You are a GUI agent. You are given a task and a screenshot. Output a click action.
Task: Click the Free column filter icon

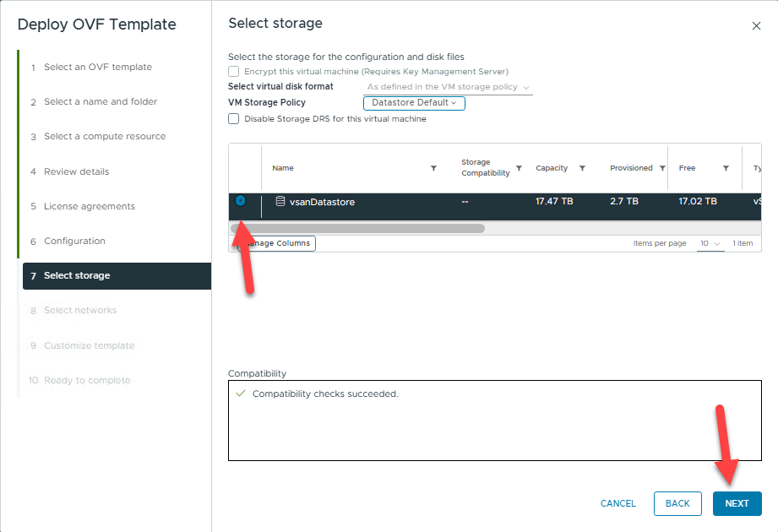[726, 168]
